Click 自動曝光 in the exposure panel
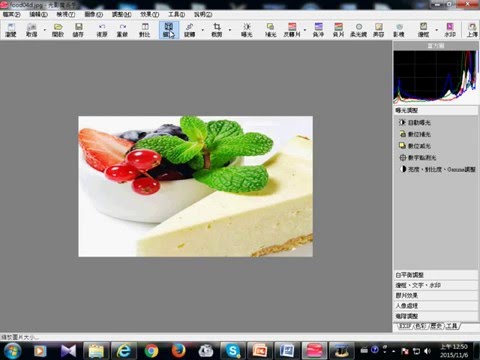The height and width of the screenshot is (360, 480). (x=415, y=123)
